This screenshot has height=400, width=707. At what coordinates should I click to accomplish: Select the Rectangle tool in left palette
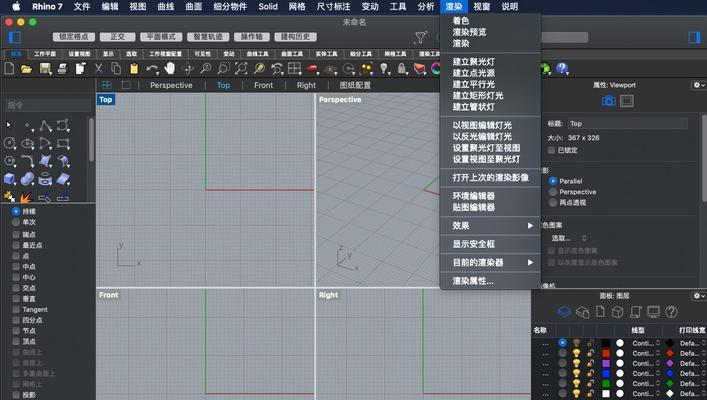[x=63, y=143]
